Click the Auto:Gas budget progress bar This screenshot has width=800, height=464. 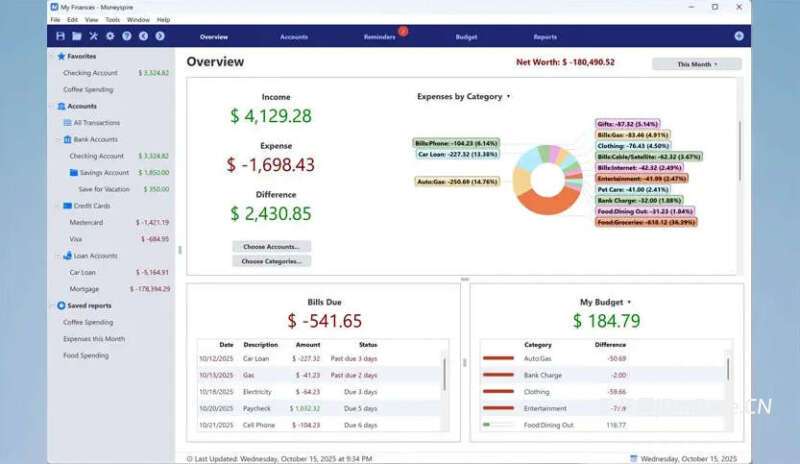(x=498, y=358)
